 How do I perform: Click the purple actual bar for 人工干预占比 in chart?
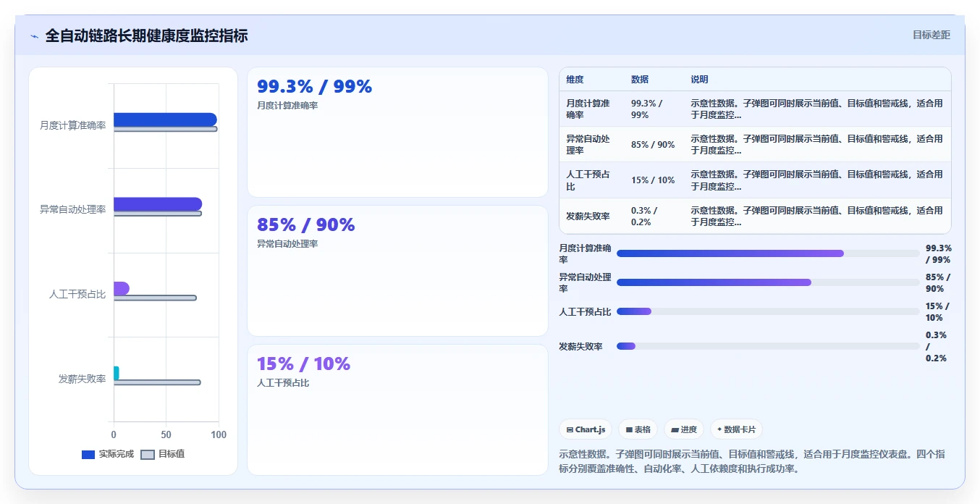(x=122, y=288)
